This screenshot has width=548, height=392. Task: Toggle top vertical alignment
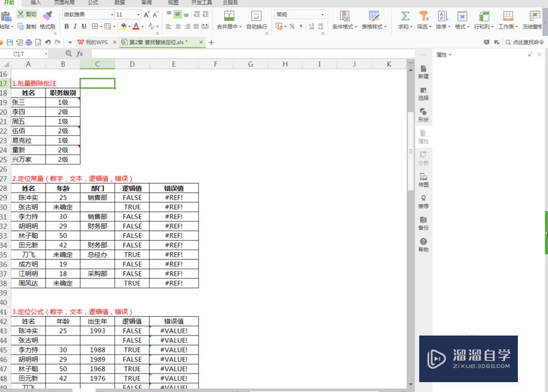pyautogui.click(x=169, y=14)
